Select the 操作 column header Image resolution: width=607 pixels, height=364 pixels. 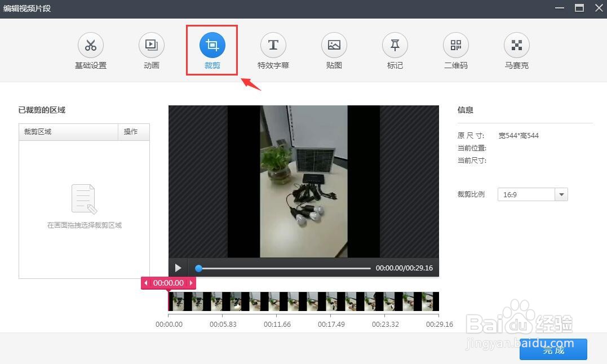pyautogui.click(x=132, y=131)
